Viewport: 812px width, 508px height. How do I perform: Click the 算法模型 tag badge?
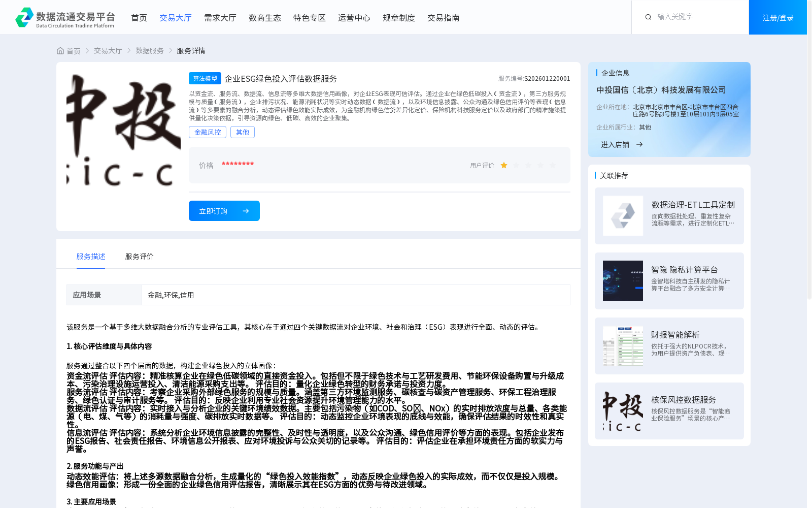(x=205, y=78)
